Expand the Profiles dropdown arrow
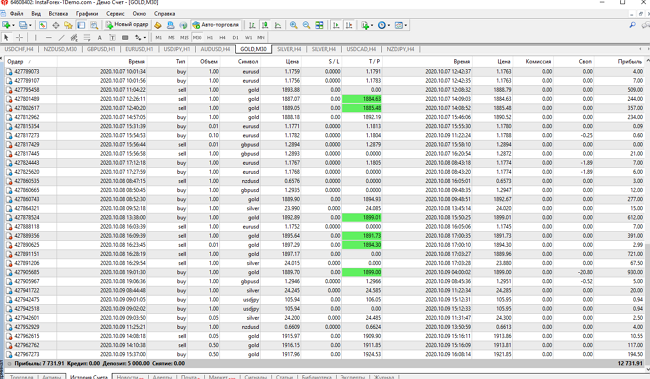The width and height of the screenshot is (650, 379). pyautogui.click(x=30, y=25)
